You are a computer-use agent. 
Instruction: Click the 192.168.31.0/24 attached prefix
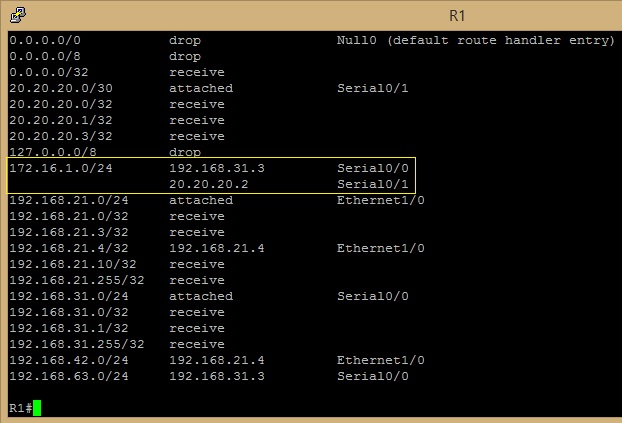click(x=69, y=296)
